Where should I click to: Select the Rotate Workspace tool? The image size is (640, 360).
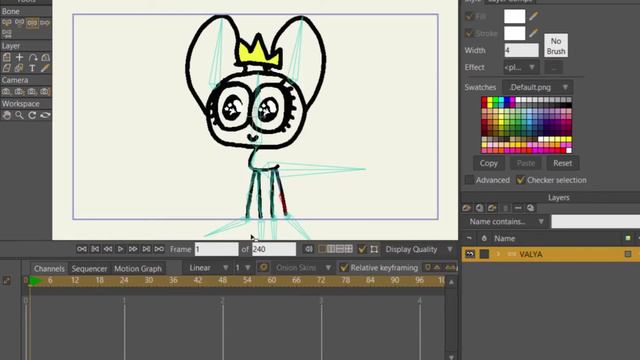pyautogui.click(x=32, y=116)
